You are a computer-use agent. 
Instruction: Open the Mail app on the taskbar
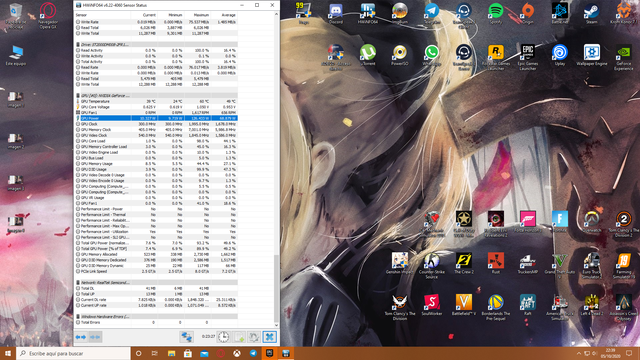pyautogui.click(x=204, y=353)
